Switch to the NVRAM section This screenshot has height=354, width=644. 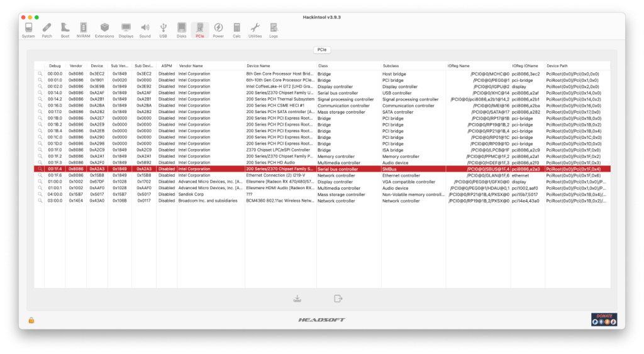(x=83, y=30)
